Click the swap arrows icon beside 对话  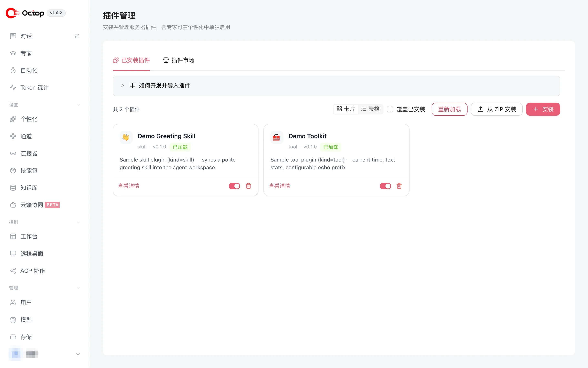[x=77, y=36]
